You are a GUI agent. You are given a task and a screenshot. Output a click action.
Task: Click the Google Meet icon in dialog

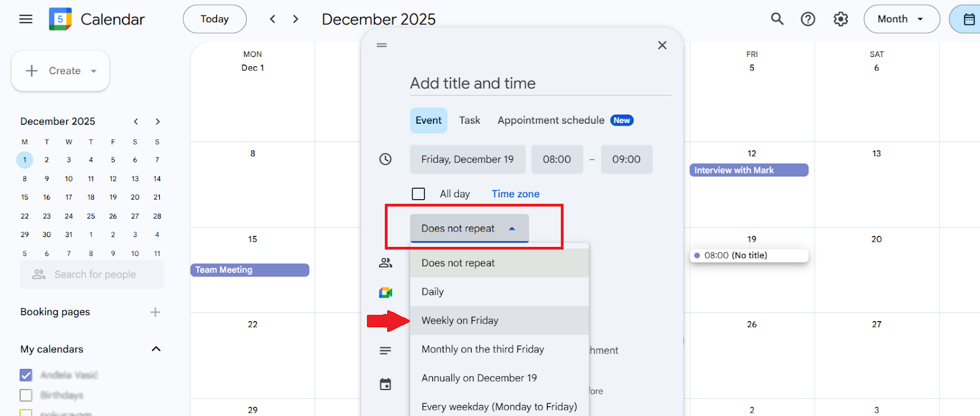pyautogui.click(x=385, y=292)
